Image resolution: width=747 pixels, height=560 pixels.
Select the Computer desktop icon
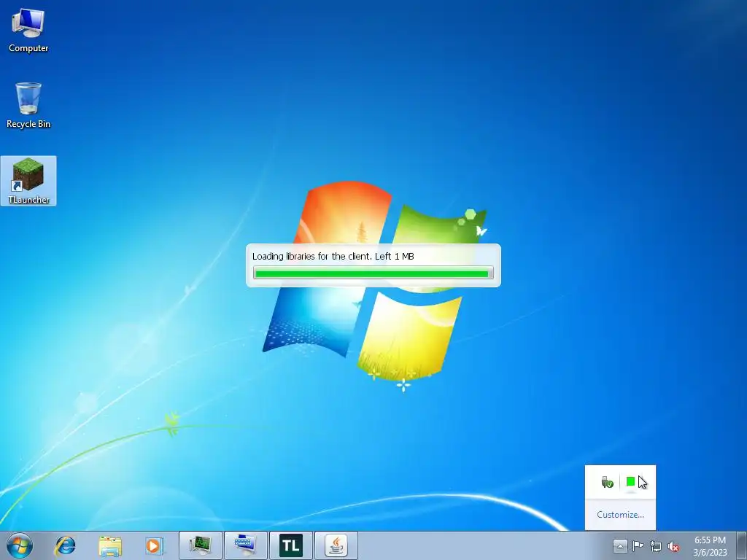click(x=28, y=31)
